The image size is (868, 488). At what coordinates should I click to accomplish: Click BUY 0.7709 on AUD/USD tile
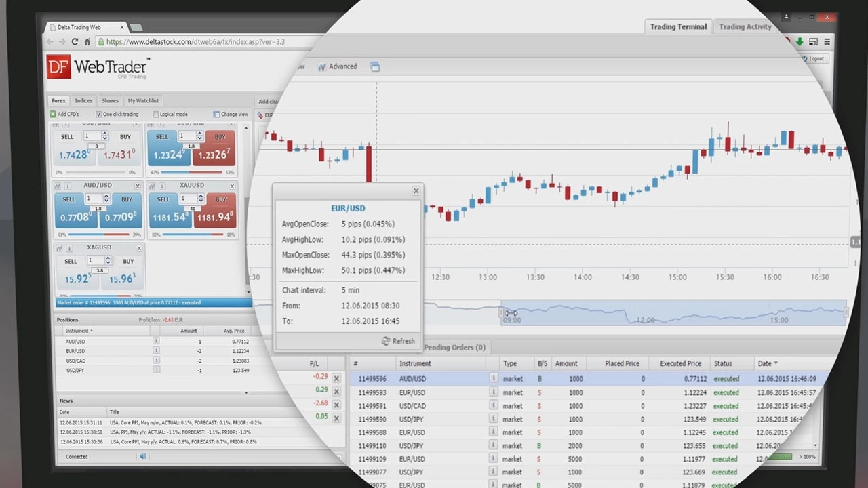tap(121, 211)
